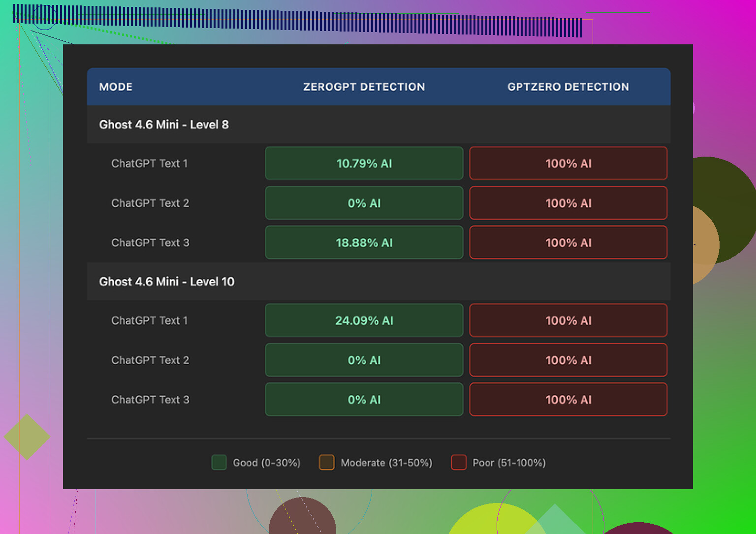Click the 10.79% AI result cell
756x534 pixels.
point(364,164)
